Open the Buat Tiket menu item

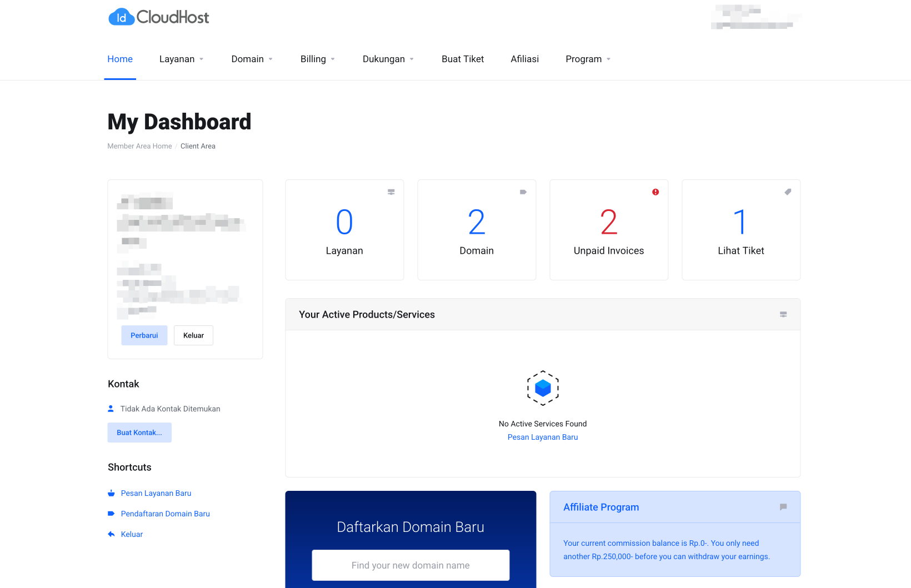(x=462, y=59)
